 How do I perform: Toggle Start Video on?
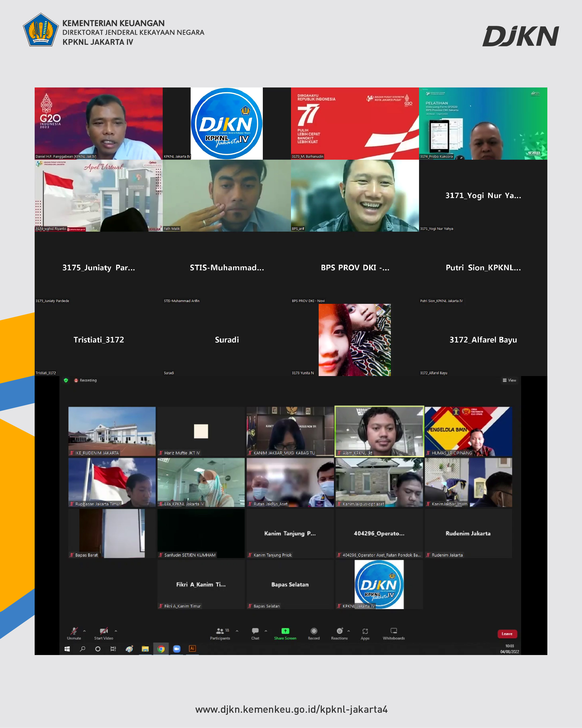point(104,631)
